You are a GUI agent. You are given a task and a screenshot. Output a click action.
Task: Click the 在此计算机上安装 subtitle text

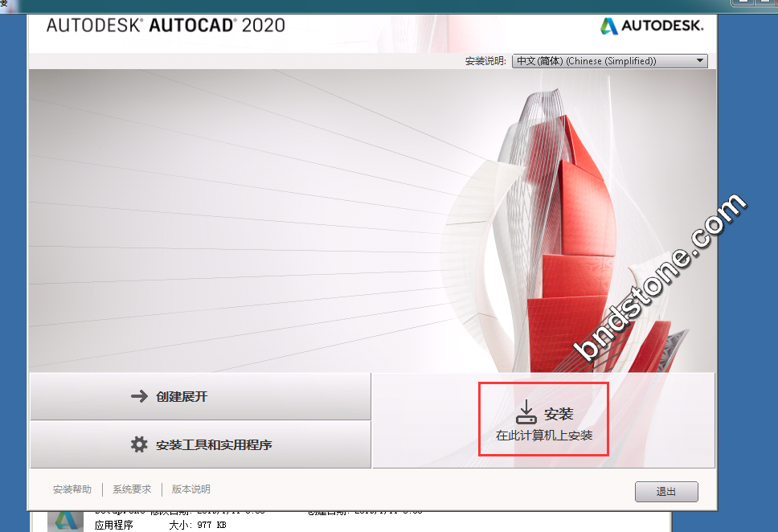[x=544, y=436]
